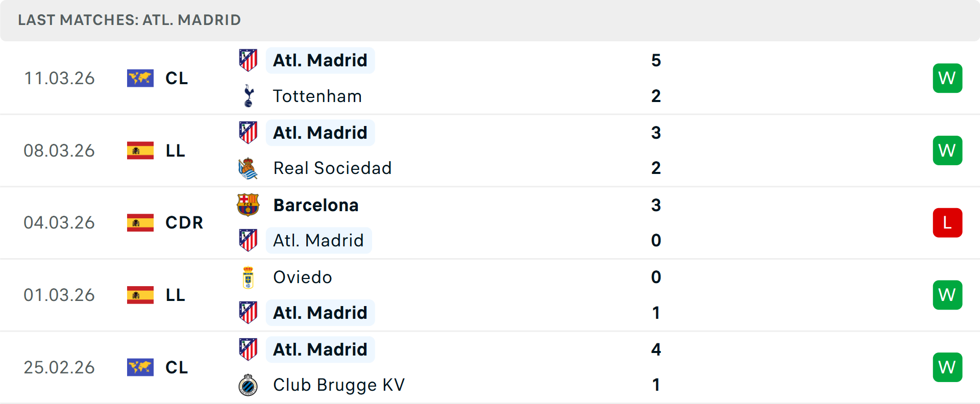Expand the 04.03.26 CDR match details

pos(510,223)
